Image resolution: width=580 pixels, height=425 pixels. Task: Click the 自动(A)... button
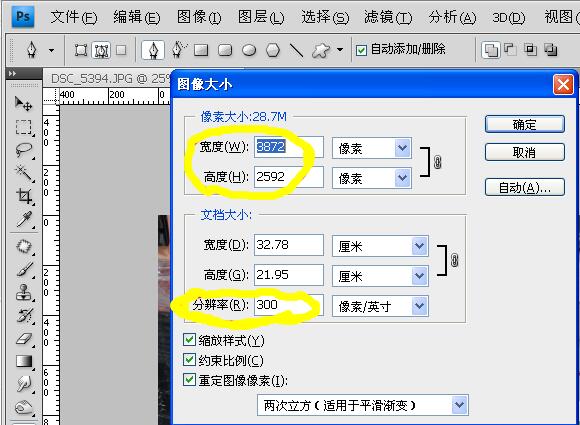click(525, 187)
